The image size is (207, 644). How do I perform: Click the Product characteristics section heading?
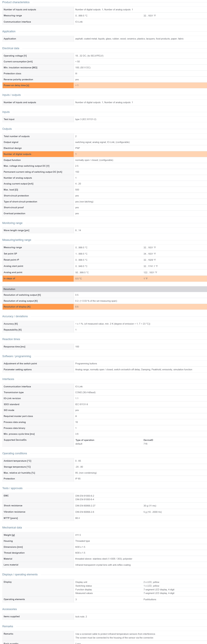point(16,2)
